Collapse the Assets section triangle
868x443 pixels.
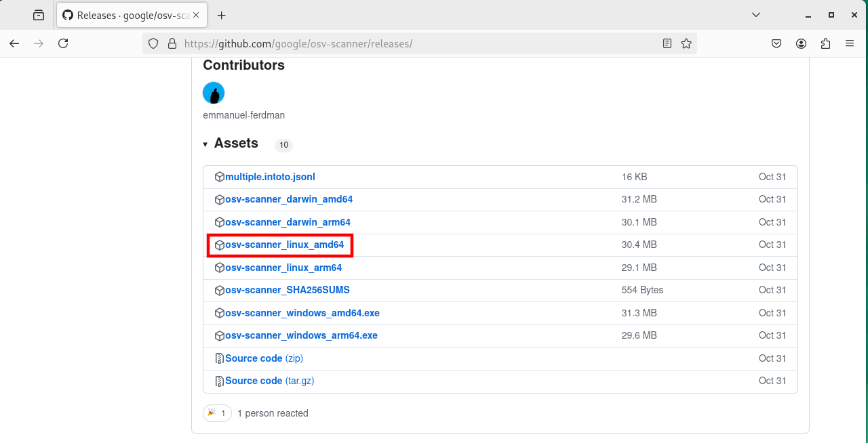coord(205,144)
